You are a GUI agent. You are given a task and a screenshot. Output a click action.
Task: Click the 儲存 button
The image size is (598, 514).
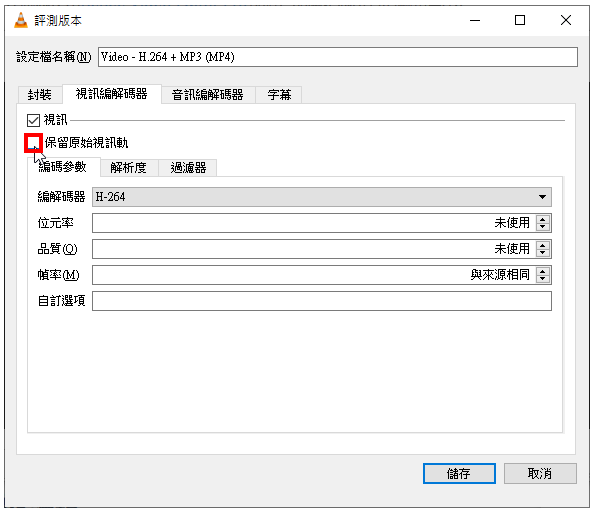459,474
